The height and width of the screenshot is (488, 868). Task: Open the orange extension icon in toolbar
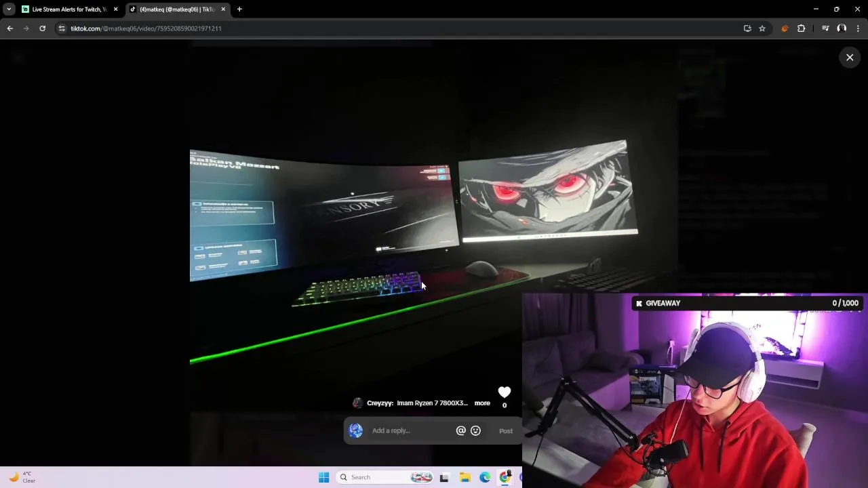(x=785, y=28)
